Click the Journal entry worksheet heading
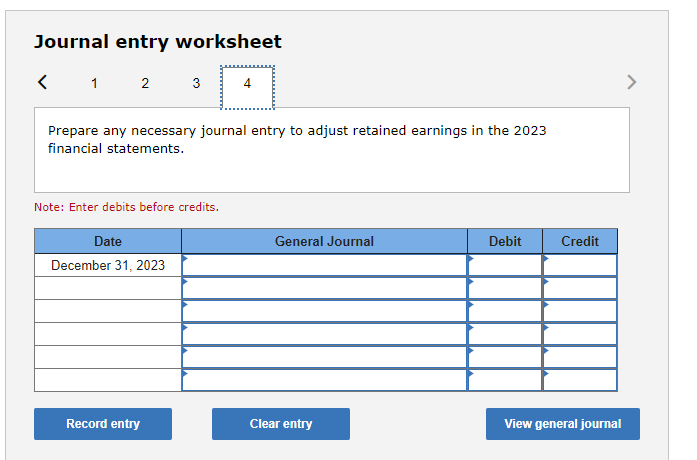 [x=158, y=42]
